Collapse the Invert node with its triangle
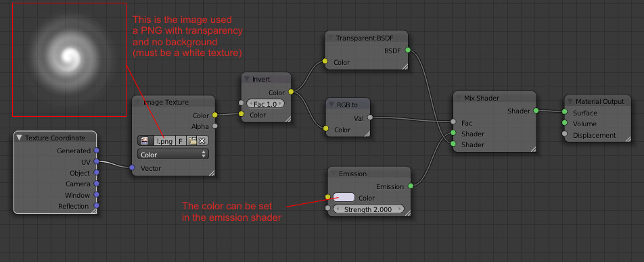Image resolution: width=644 pixels, height=262 pixels. coord(247,79)
